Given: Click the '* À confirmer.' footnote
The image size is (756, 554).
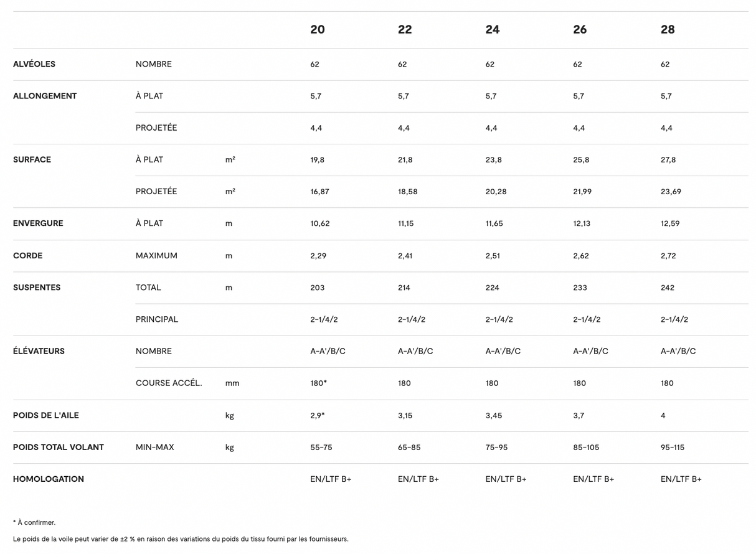Looking at the screenshot, I should (34, 522).
